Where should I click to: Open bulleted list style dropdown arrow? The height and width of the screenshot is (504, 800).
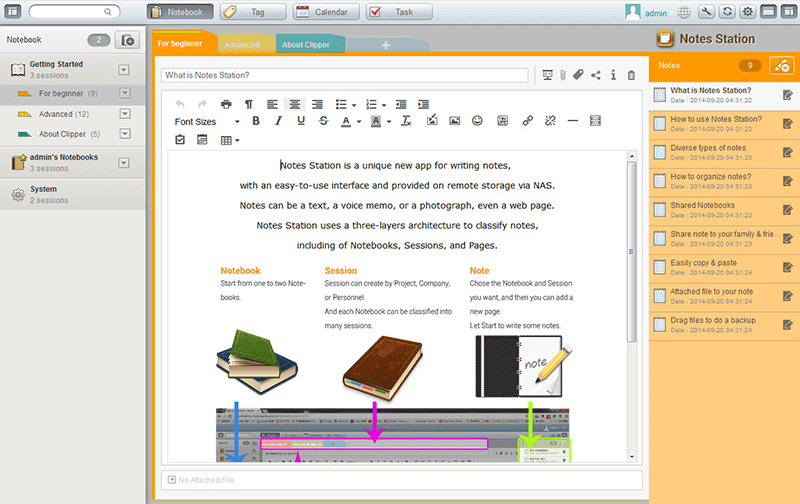(354, 105)
